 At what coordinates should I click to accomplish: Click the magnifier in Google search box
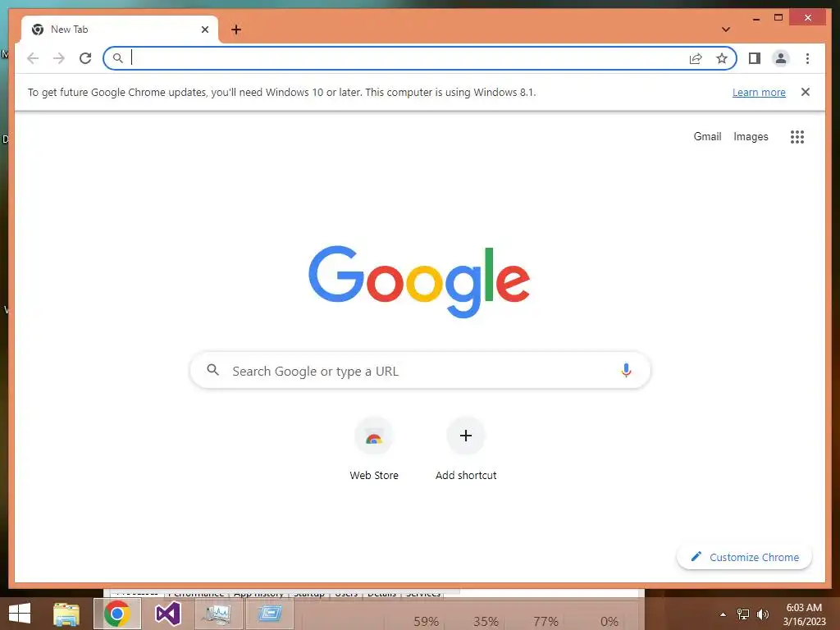[212, 370]
